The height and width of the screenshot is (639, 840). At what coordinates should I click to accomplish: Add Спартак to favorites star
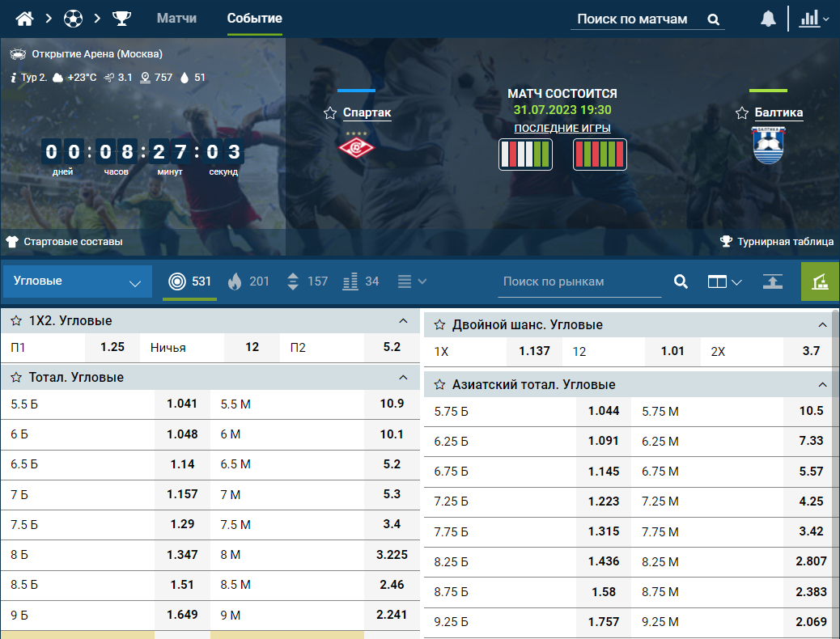(x=330, y=113)
